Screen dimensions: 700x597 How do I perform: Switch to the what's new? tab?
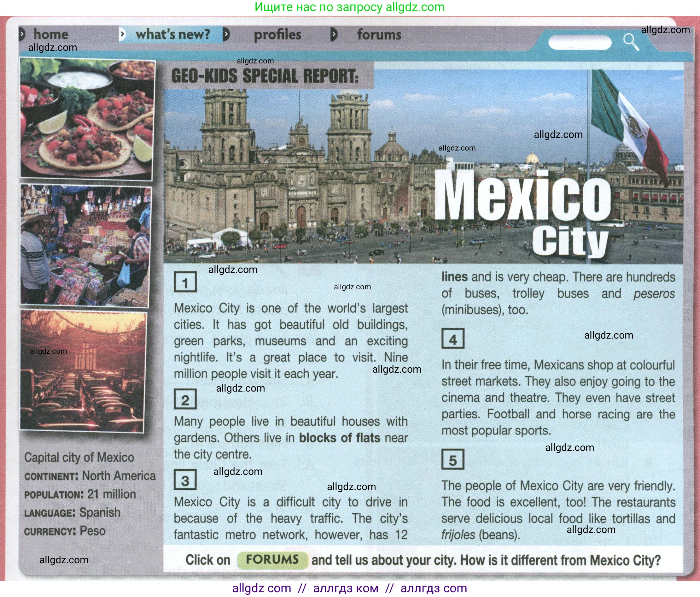click(173, 34)
